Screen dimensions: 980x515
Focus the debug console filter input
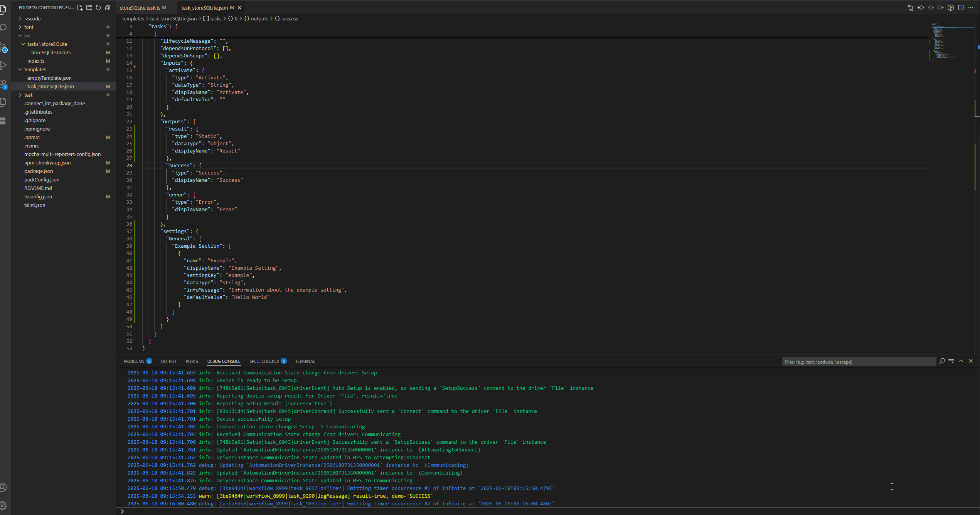point(859,362)
